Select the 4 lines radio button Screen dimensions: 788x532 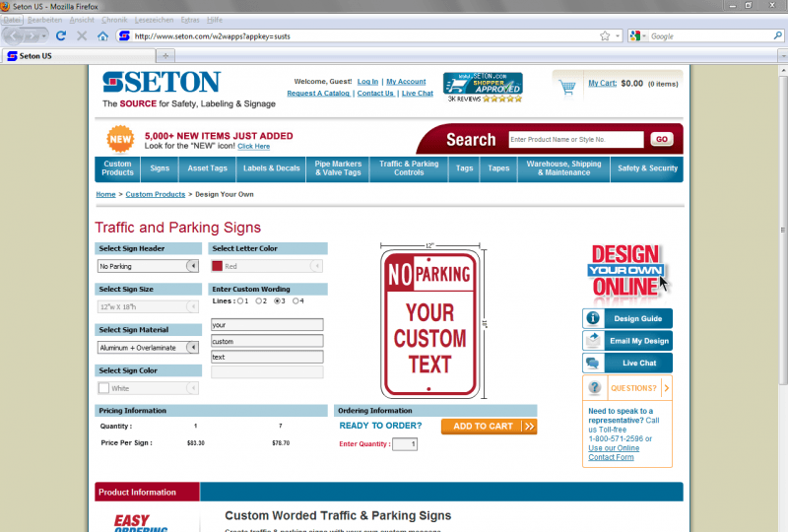pos(295,301)
